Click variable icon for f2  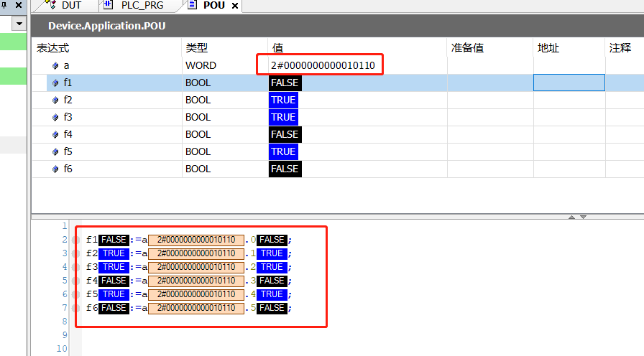[55, 100]
